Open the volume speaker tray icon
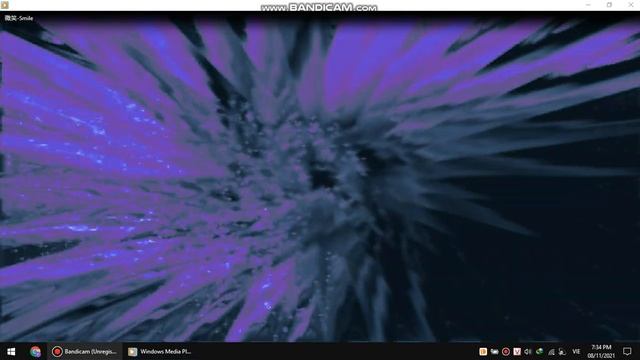640x360 pixels. click(x=528, y=351)
